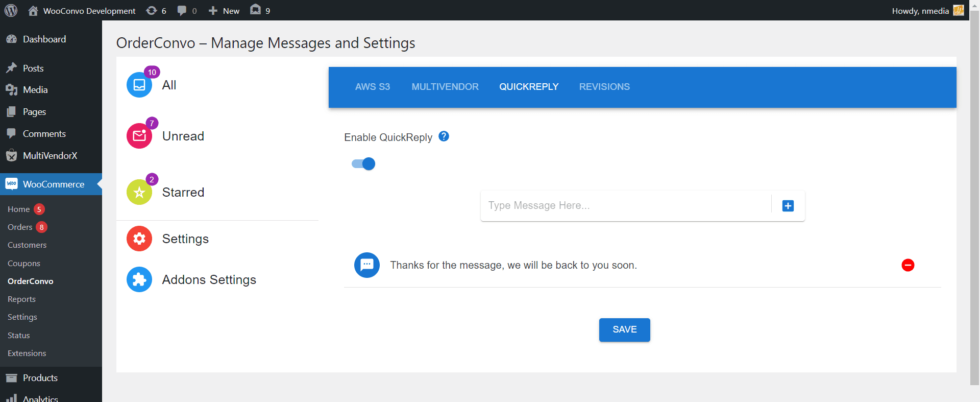
Task: Open Reports submenu link
Action: [21, 299]
